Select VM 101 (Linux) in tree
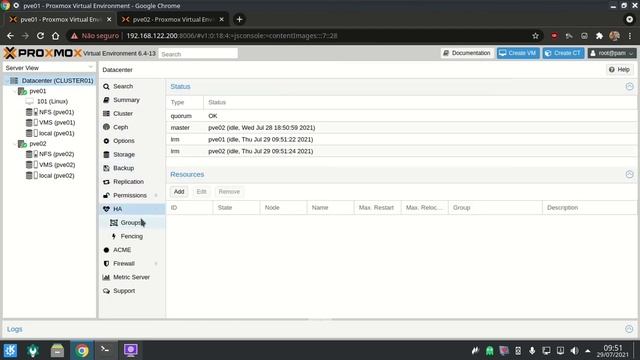Viewport: 640px width, 360px height. (x=52, y=102)
